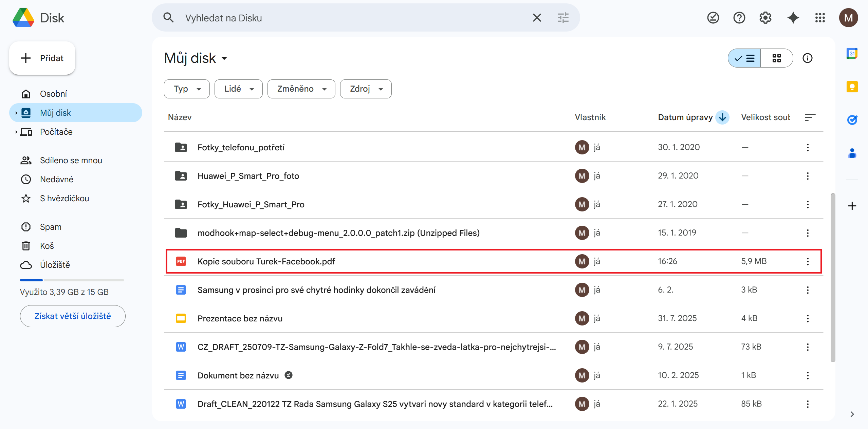Switch to list layout view
Viewport: 868px width, 429px height.
point(744,58)
